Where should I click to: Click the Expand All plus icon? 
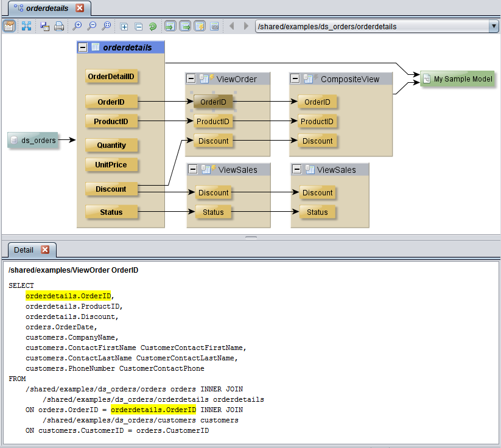click(124, 26)
